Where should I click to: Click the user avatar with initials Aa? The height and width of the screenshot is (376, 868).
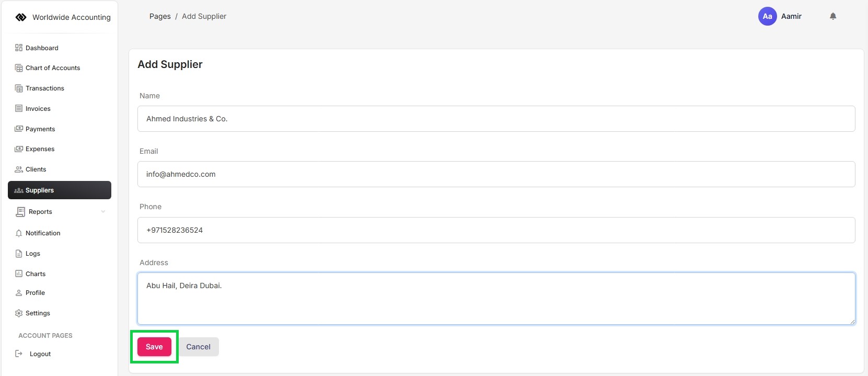click(767, 16)
